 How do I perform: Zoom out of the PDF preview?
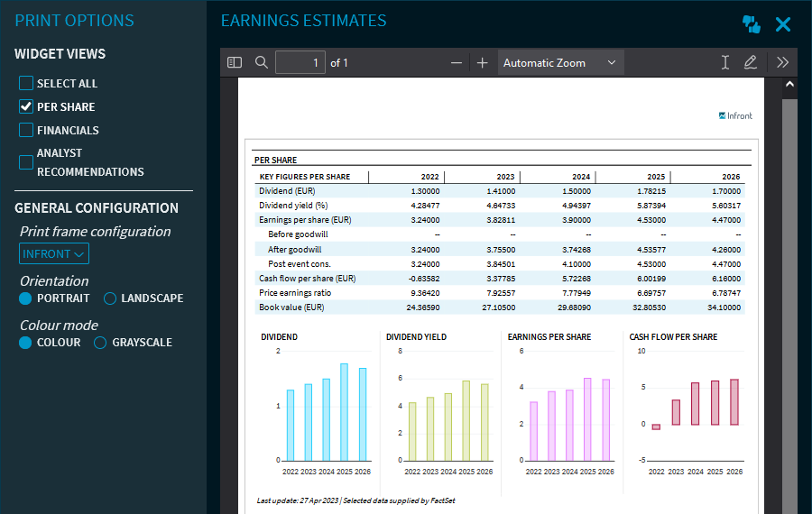pos(457,63)
